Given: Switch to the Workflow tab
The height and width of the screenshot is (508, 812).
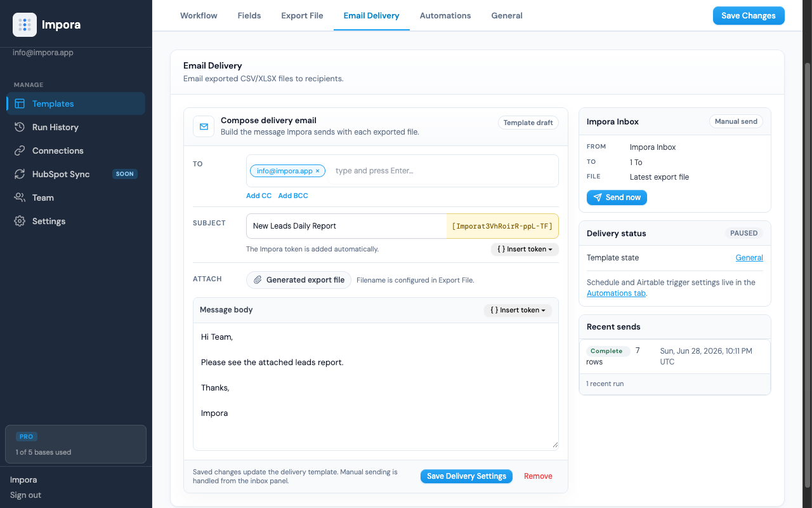Looking at the screenshot, I should coord(199,15).
